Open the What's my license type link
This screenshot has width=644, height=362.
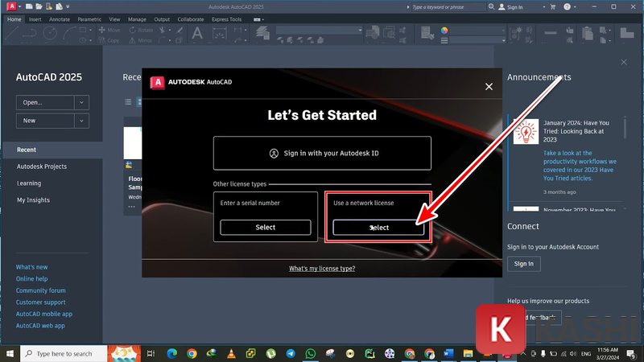[322, 269]
